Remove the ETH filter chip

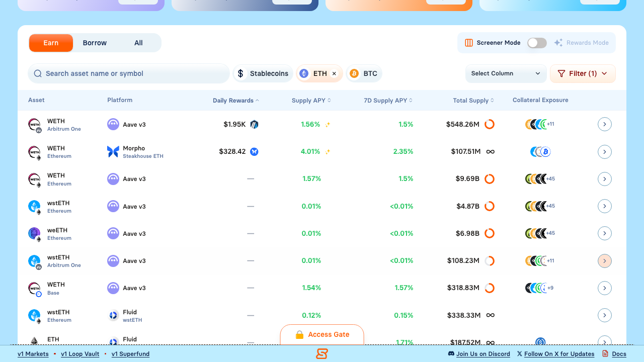334,73
